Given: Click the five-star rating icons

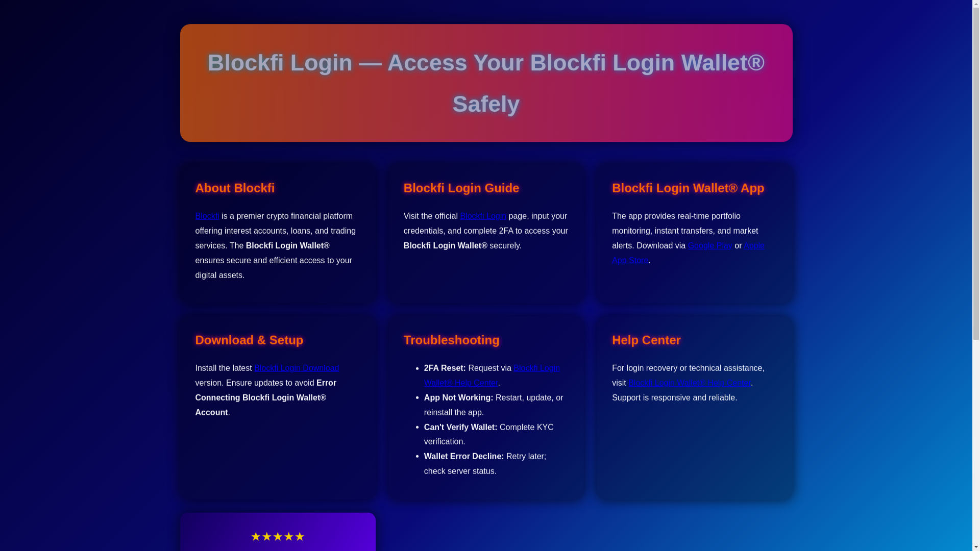Looking at the screenshot, I should coord(278,536).
